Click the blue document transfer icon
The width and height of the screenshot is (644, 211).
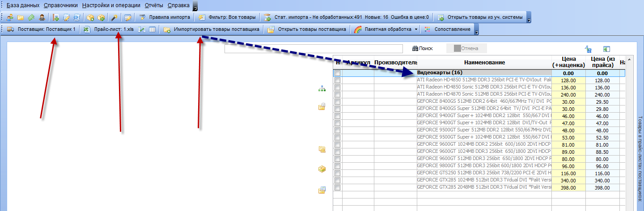[77, 17]
